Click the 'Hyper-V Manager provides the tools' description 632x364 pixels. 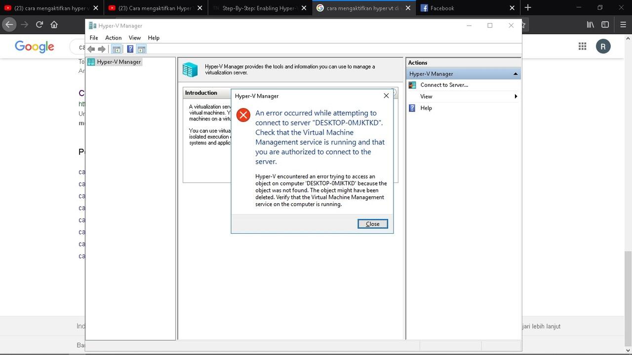click(290, 70)
